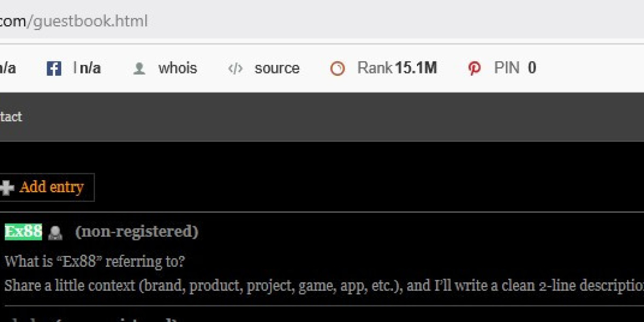
Task: Click the (non-registered) label
Action: pos(137,232)
